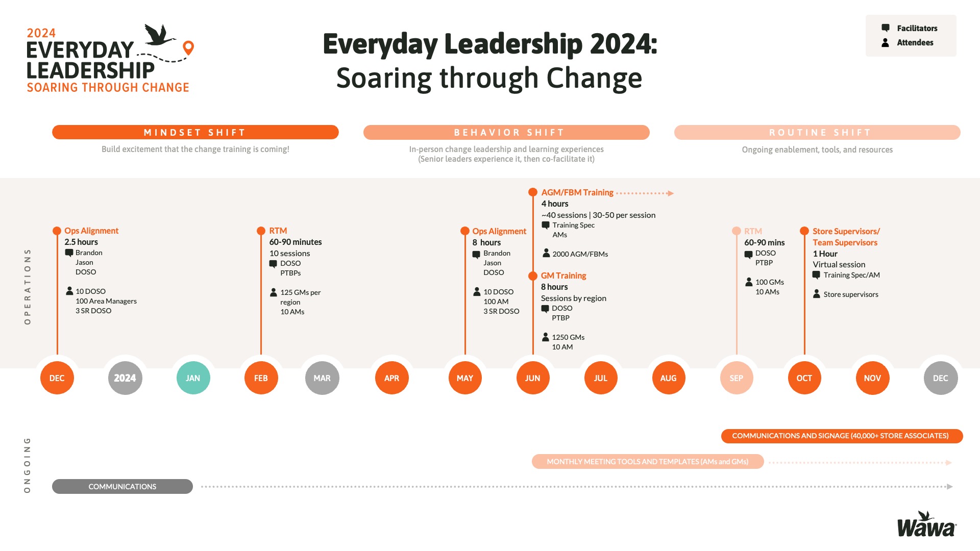Click the gray COMMUNICATIONS pill
Image resolution: width=980 pixels, height=551 pixels.
[122, 487]
